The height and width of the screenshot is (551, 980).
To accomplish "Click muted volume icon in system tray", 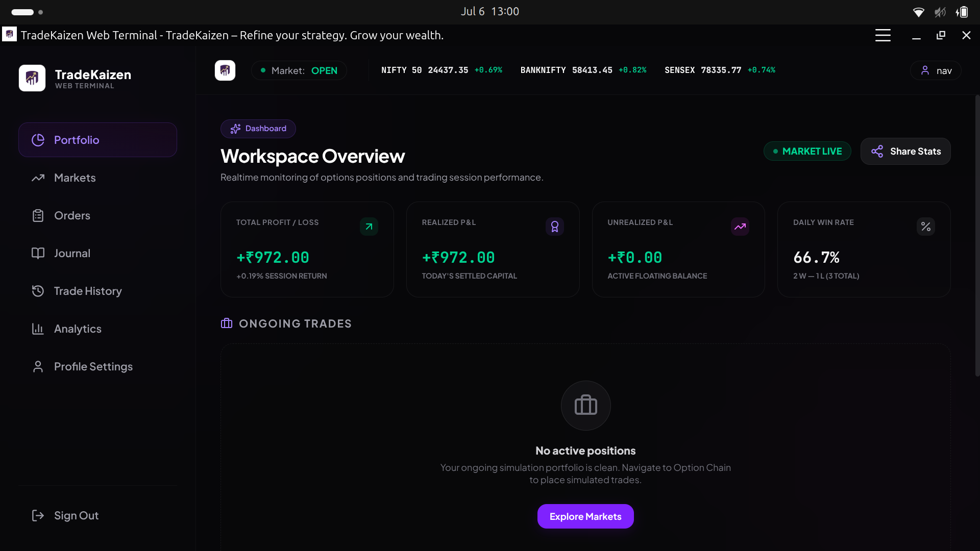I will coord(940,12).
